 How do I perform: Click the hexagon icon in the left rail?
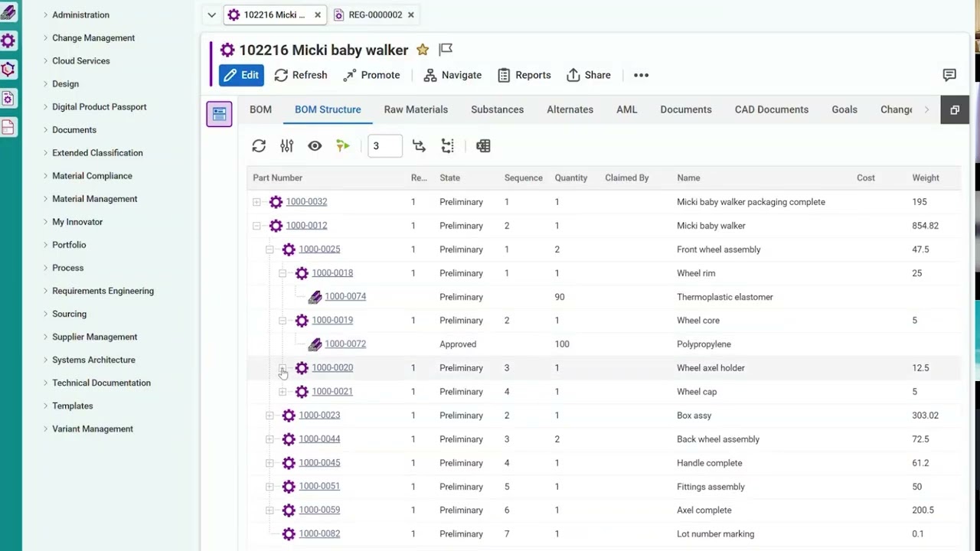point(8,70)
